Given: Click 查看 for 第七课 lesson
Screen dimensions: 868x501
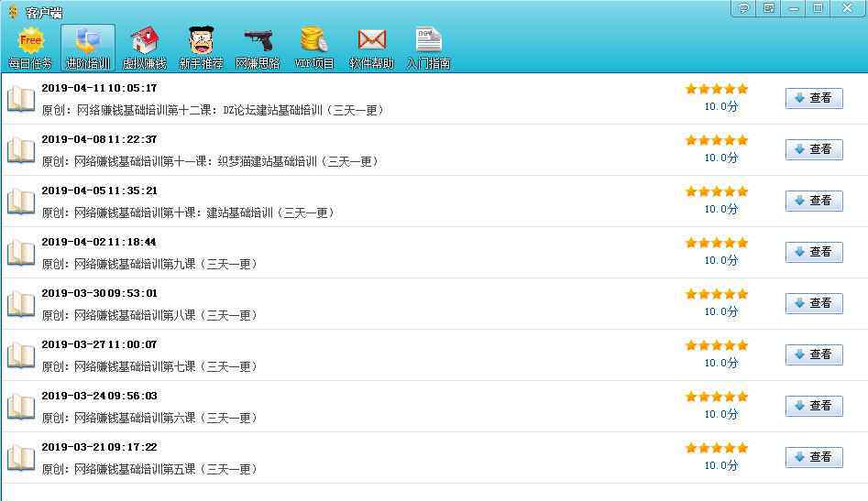Looking at the screenshot, I should pyautogui.click(x=814, y=354).
